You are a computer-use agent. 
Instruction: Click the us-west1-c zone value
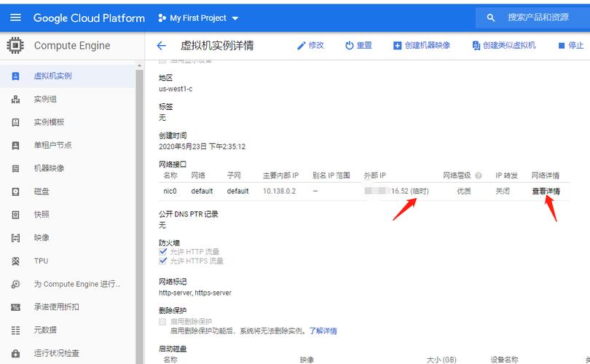tap(176, 89)
